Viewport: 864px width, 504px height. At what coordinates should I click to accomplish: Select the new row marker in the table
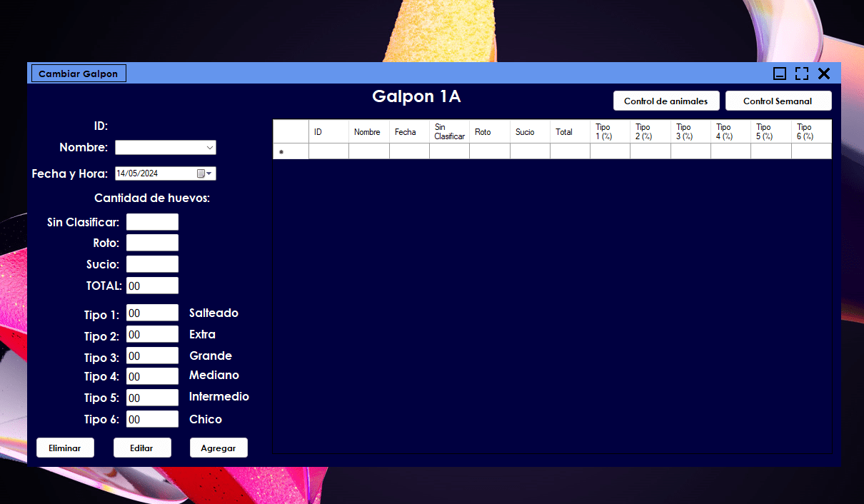[x=291, y=151]
